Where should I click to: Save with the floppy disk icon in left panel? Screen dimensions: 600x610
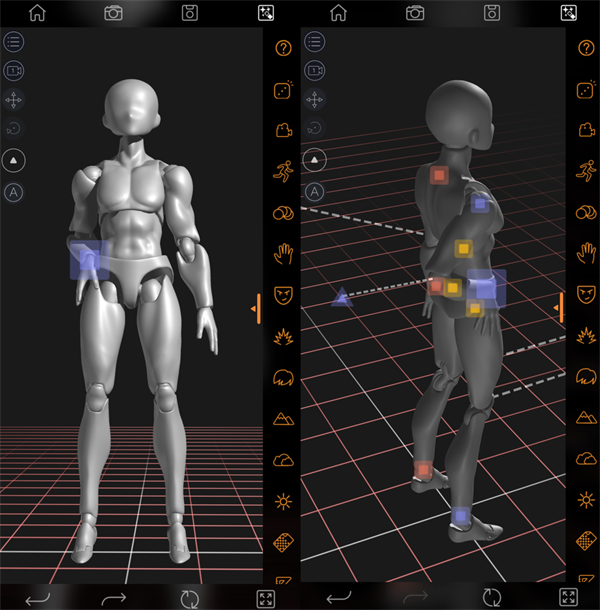tap(189, 13)
